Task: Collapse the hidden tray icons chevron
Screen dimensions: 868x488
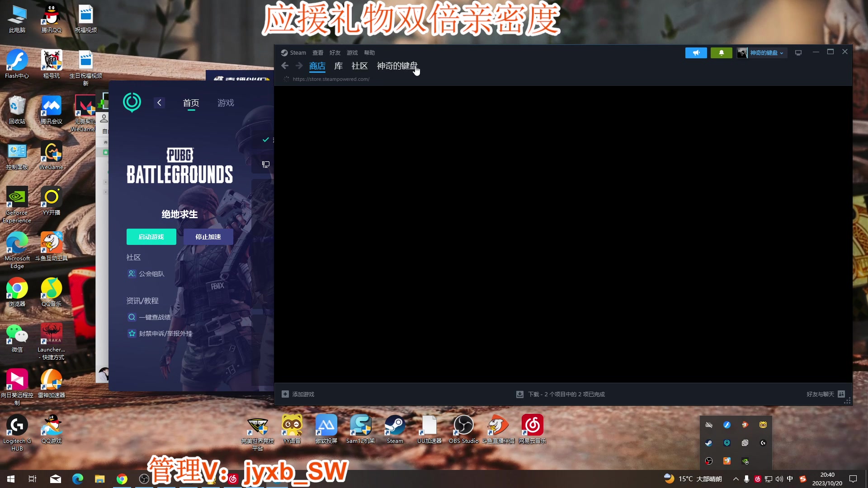Action: point(736,479)
